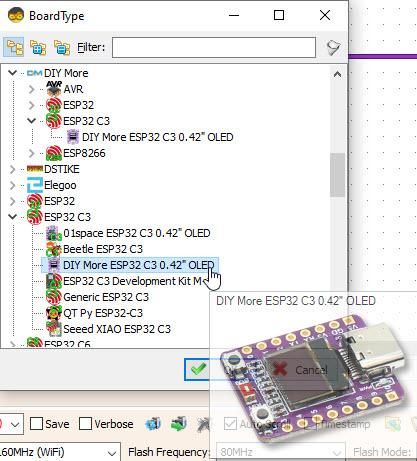Click the Elegoo logo icon
The height and width of the screenshot is (461, 417).
pyautogui.click(x=35, y=185)
